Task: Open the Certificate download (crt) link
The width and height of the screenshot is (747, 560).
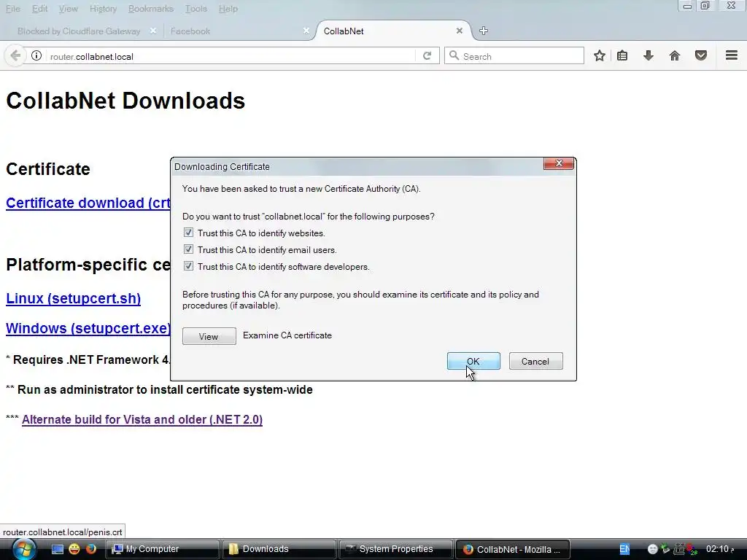Action: point(88,203)
